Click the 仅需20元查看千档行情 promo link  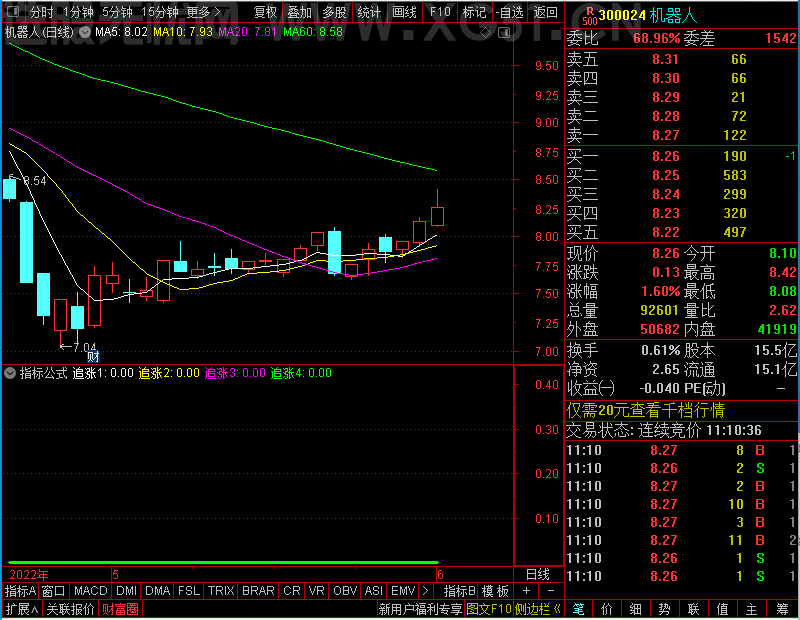click(x=645, y=410)
